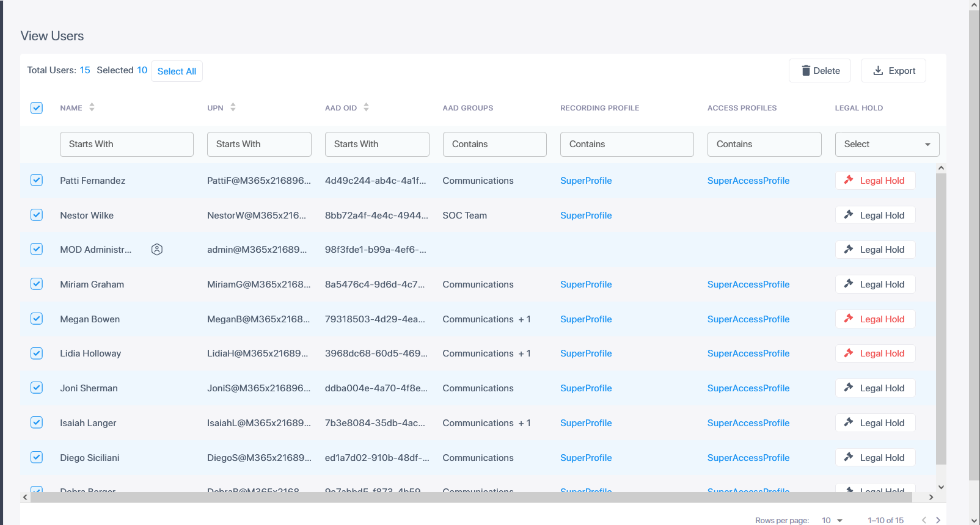
Task: Focus the AAD OID Starts With filter
Action: (377, 144)
